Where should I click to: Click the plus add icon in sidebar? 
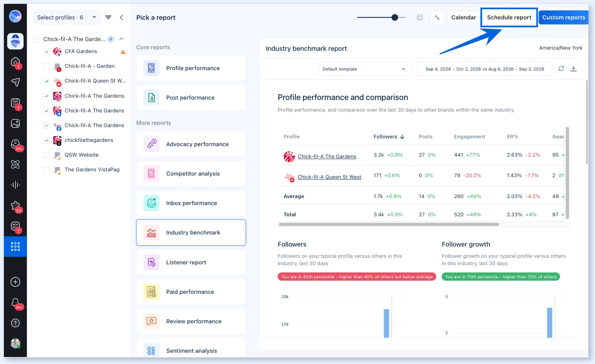[15, 282]
